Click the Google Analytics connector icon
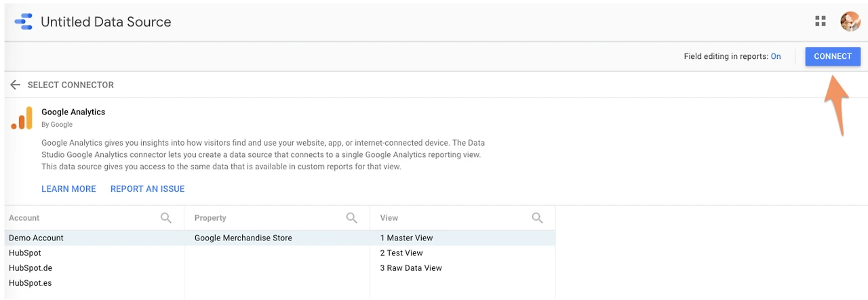The width and height of the screenshot is (868, 300). (22, 118)
